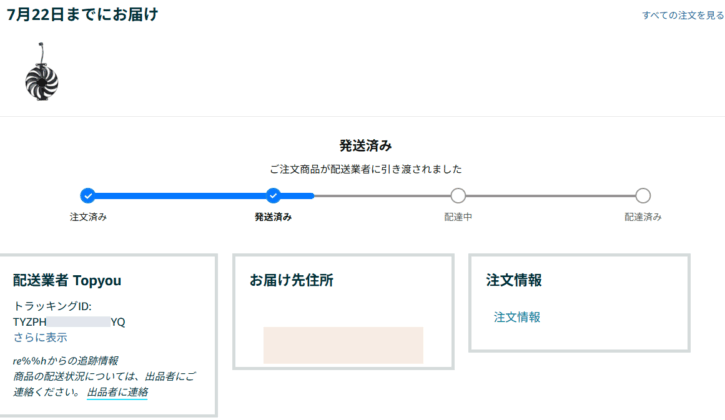Click the 注文済み checkmark step icon
725x420 pixels.
(87, 196)
